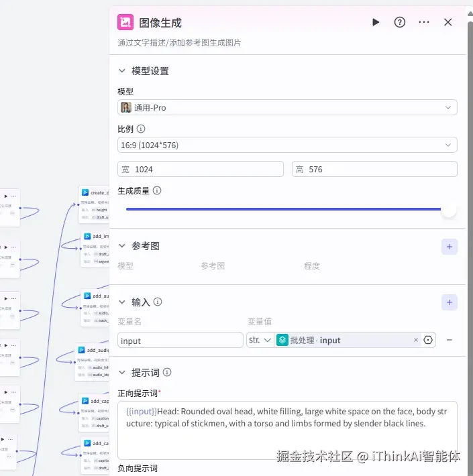
Task: Click the 生成质量 slider handle
Action: click(448, 209)
